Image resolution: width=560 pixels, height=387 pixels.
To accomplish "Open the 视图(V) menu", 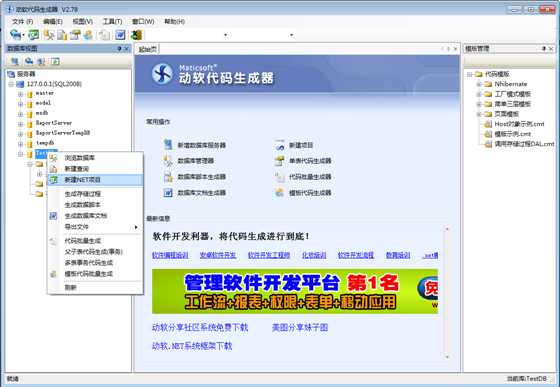I will pos(83,22).
